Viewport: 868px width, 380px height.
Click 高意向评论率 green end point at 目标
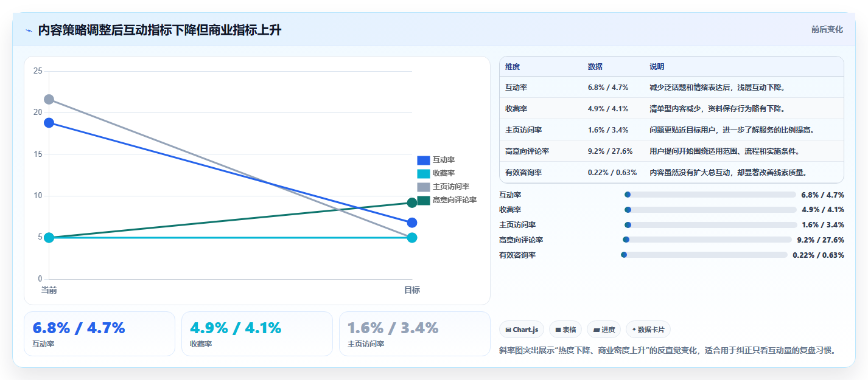point(412,202)
